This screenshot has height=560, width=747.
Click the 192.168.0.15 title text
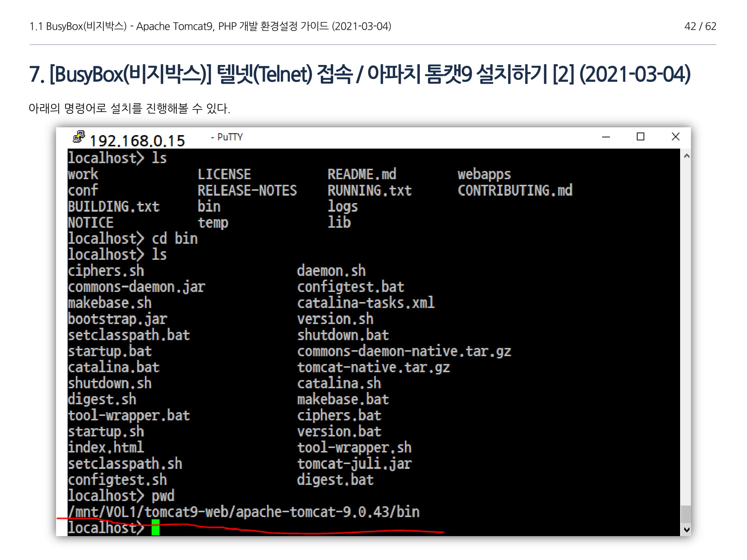(137, 141)
